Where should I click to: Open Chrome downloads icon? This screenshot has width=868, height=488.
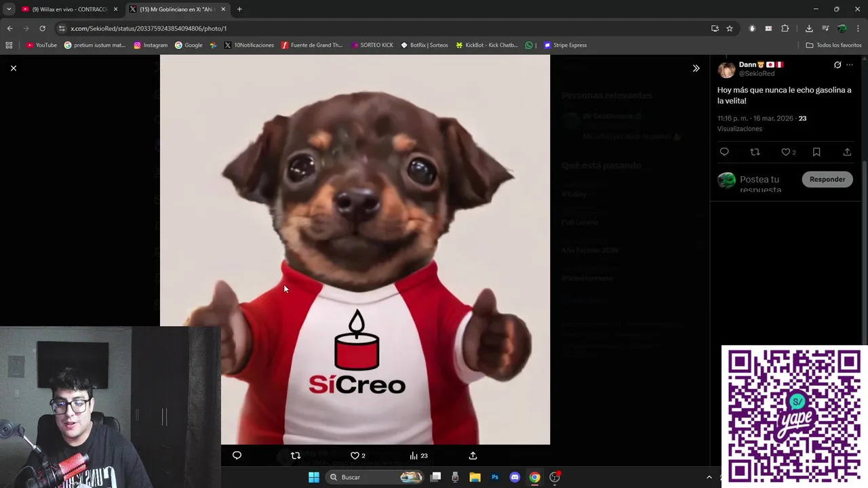pos(809,28)
